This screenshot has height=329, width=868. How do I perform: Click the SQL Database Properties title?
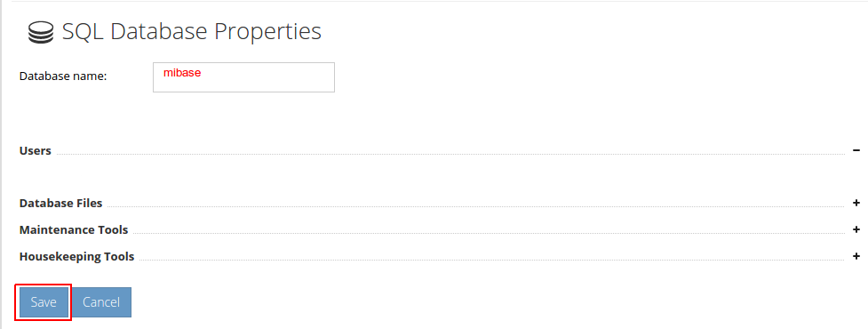click(192, 32)
